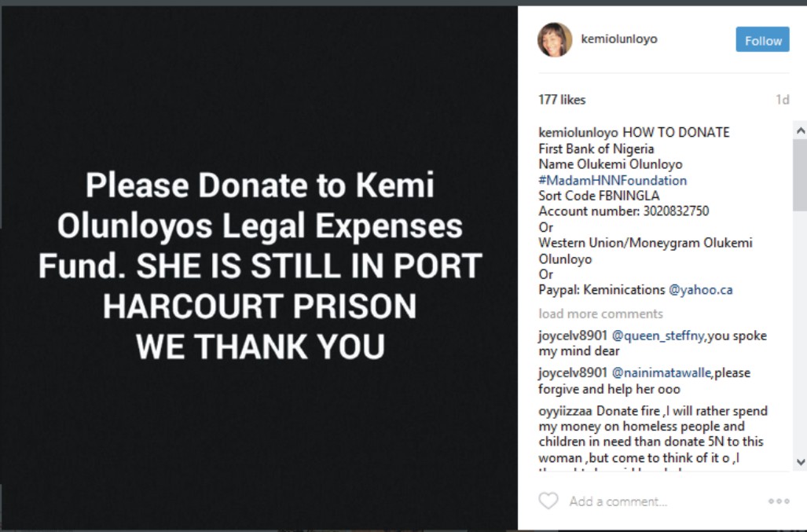Open kemiolunloyo username next to avatar
This screenshot has width=807, height=532.
pyautogui.click(x=618, y=39)
